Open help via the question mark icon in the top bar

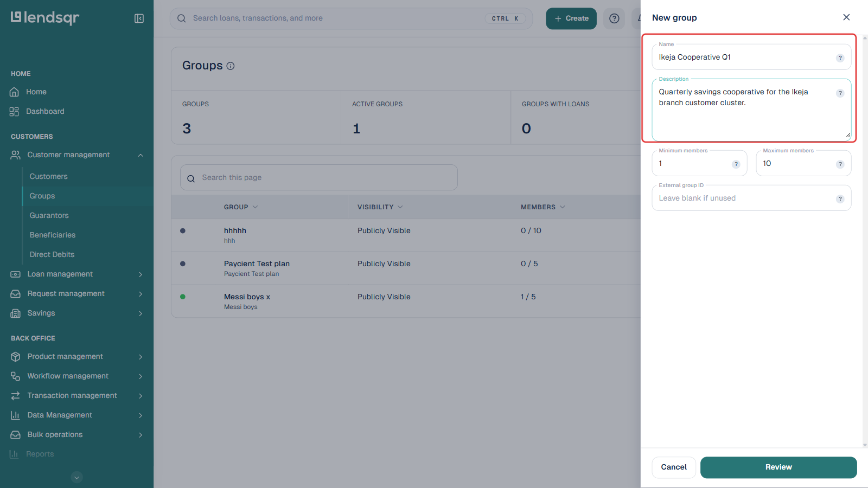click(x=614, y=18)
